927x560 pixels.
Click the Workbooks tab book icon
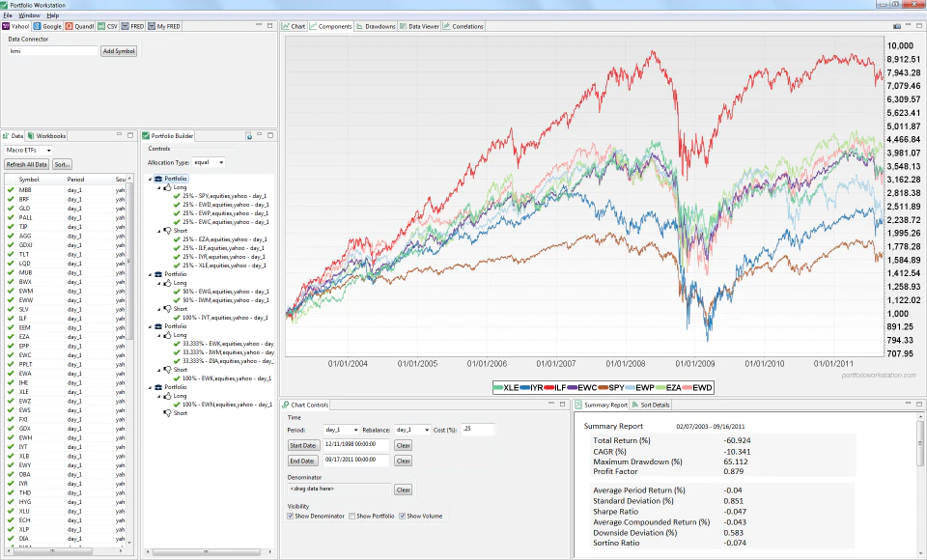click(x=31, y=136)
